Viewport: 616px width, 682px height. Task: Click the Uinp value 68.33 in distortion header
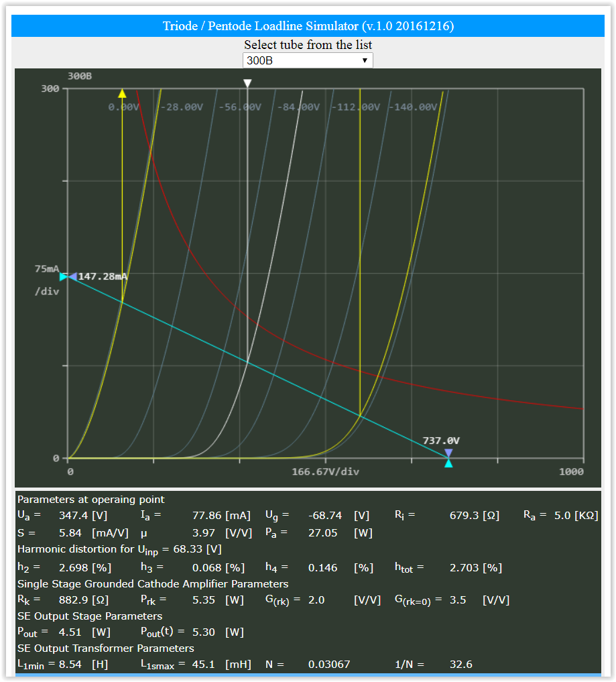(x=188, y=549)
